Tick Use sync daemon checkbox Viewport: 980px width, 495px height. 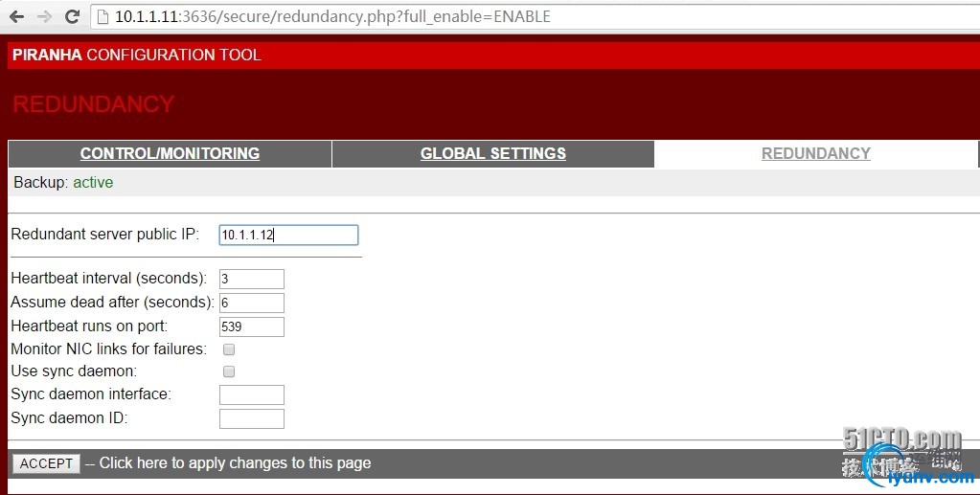click(229, 371)
